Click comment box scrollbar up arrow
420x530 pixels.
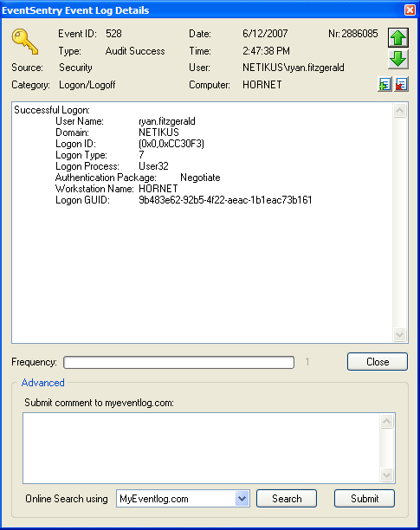pos(386,421)
